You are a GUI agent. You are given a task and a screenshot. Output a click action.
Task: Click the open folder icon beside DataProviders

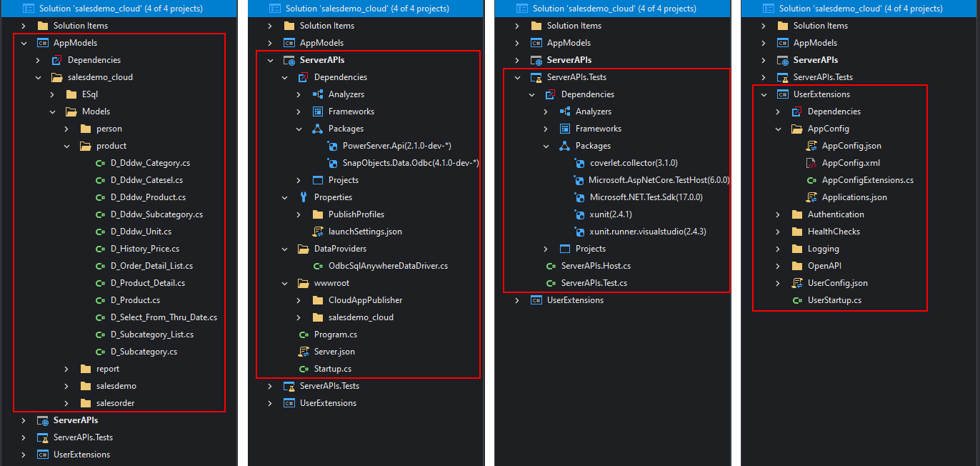304,249
